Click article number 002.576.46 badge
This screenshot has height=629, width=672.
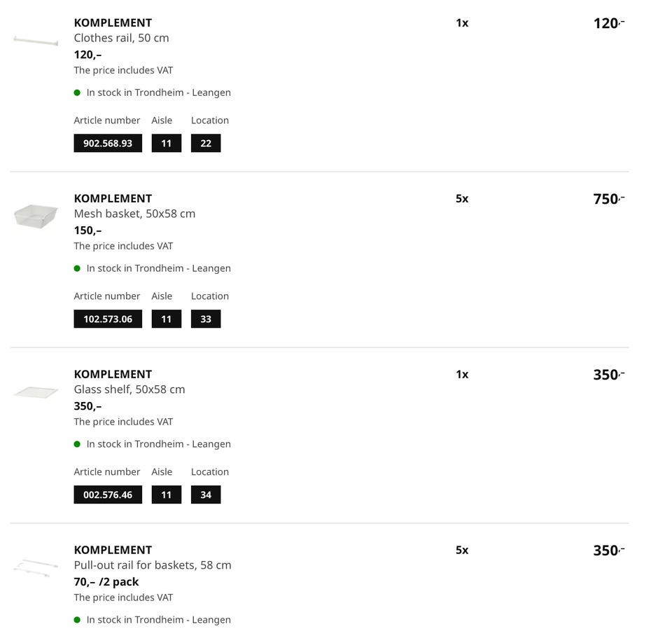(x=108, y=495)
